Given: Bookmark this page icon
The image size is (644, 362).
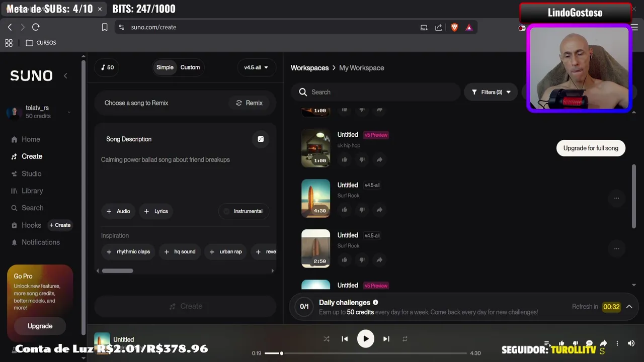Looking at the screenshot, I should point(105,27).
